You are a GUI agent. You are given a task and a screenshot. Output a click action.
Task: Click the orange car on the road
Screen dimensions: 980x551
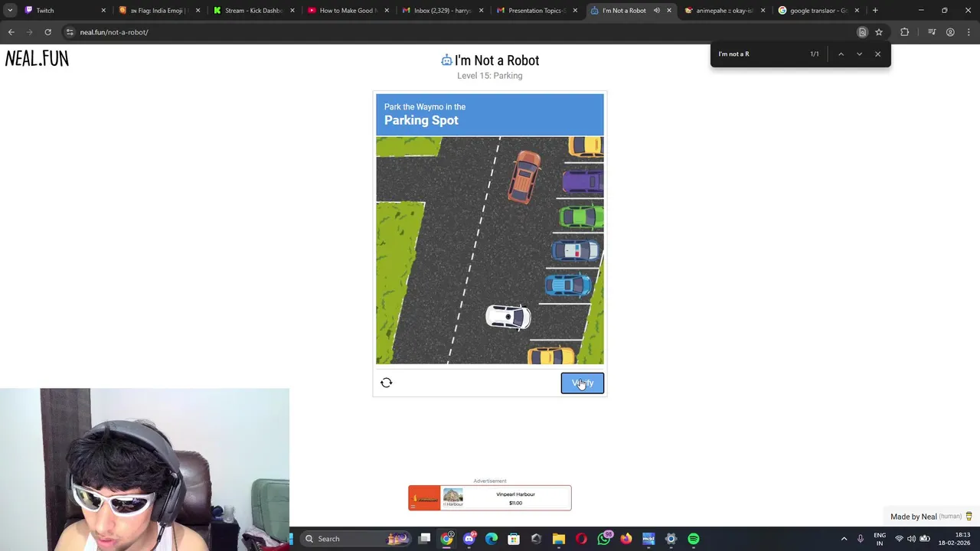point(524,177)
